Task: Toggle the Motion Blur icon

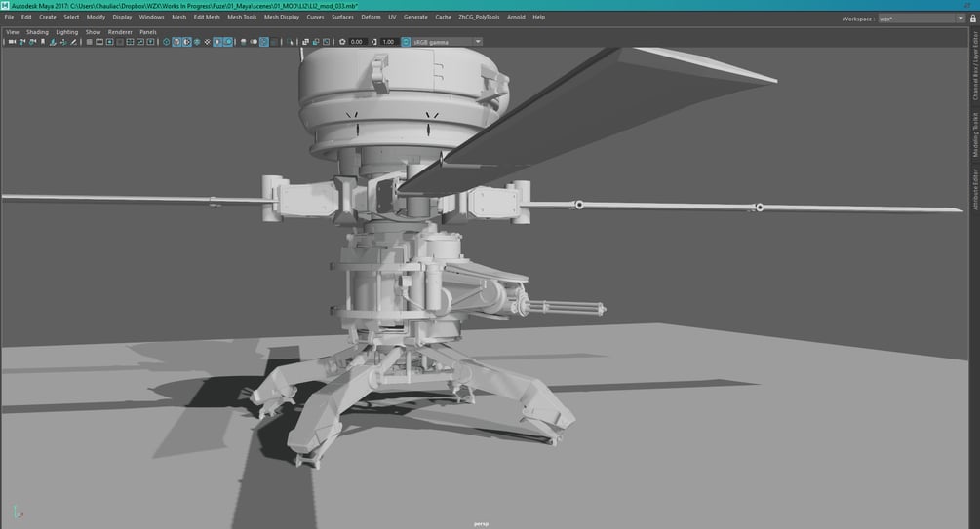Action: (x=254, y=42)
